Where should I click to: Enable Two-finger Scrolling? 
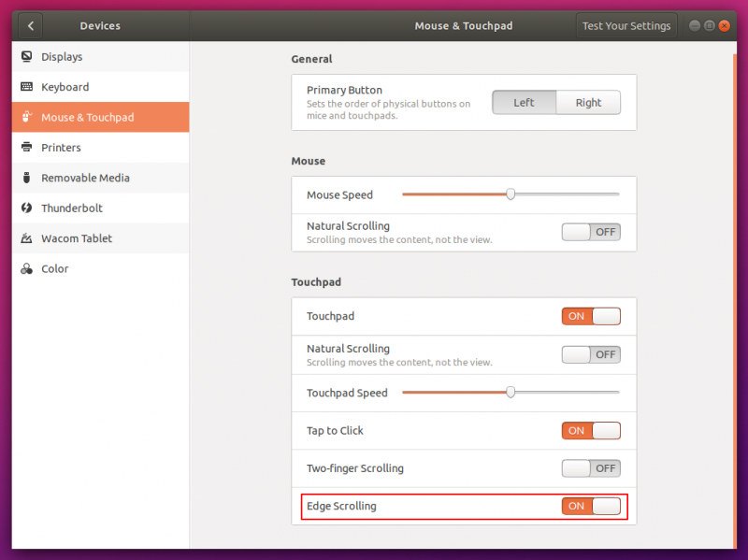590,468
